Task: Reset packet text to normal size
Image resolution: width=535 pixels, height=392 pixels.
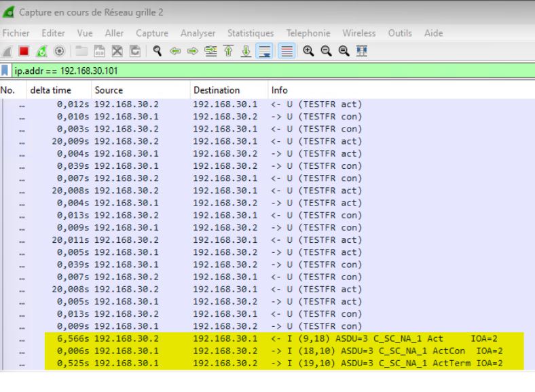Action: [344, 51]
